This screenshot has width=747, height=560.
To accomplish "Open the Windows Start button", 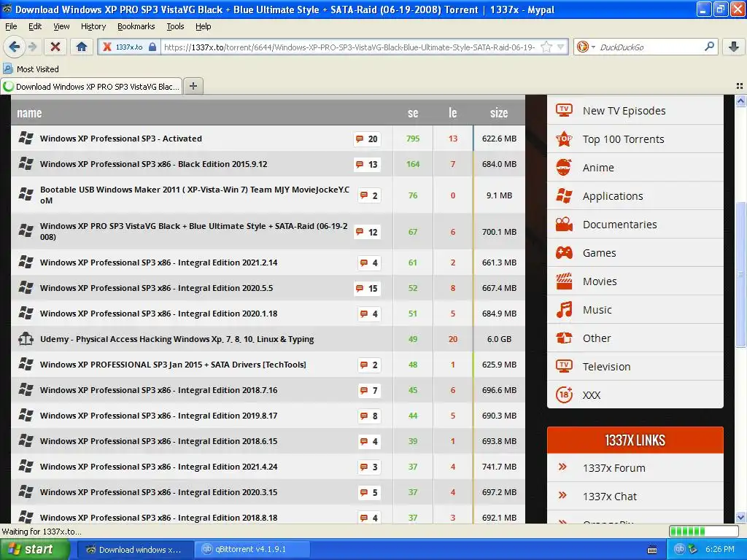I will (34, 549).
